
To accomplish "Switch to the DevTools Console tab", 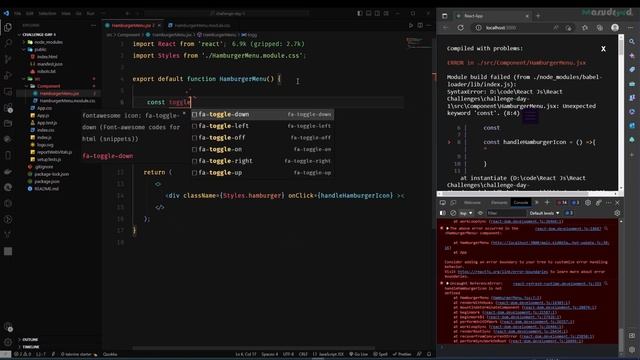I will (520, 202).
